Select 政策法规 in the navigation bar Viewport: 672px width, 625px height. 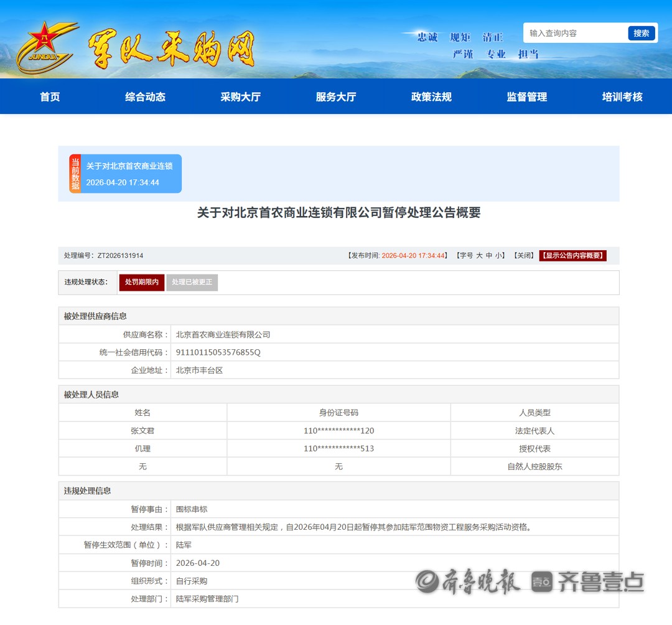coord(431,96)
